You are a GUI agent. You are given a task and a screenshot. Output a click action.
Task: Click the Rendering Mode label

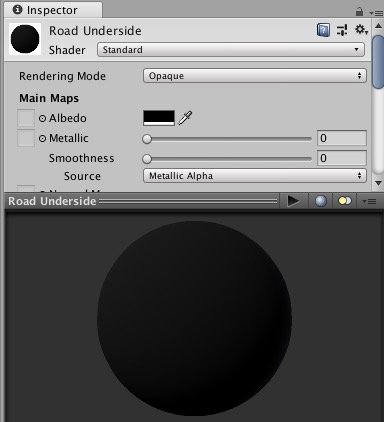62,76
